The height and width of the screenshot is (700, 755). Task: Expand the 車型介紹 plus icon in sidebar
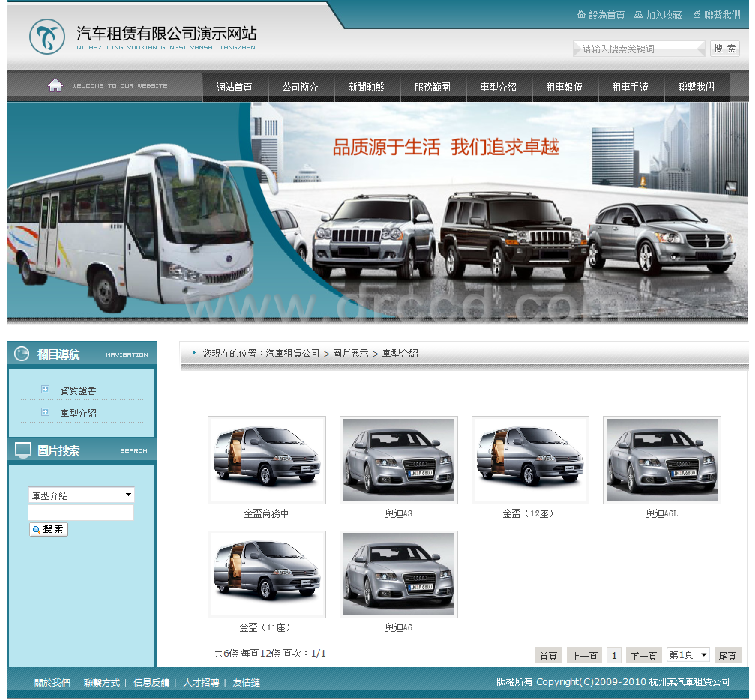[x=45, y=412]
